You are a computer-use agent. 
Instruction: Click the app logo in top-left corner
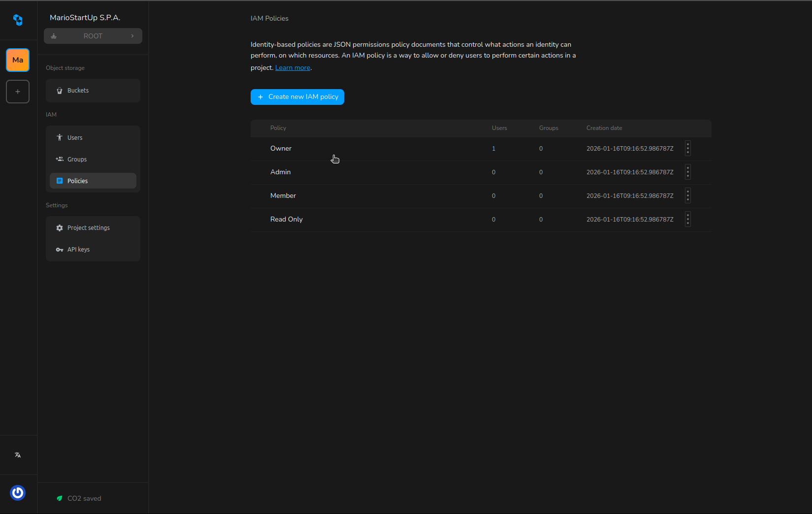(x=18, y=20)
